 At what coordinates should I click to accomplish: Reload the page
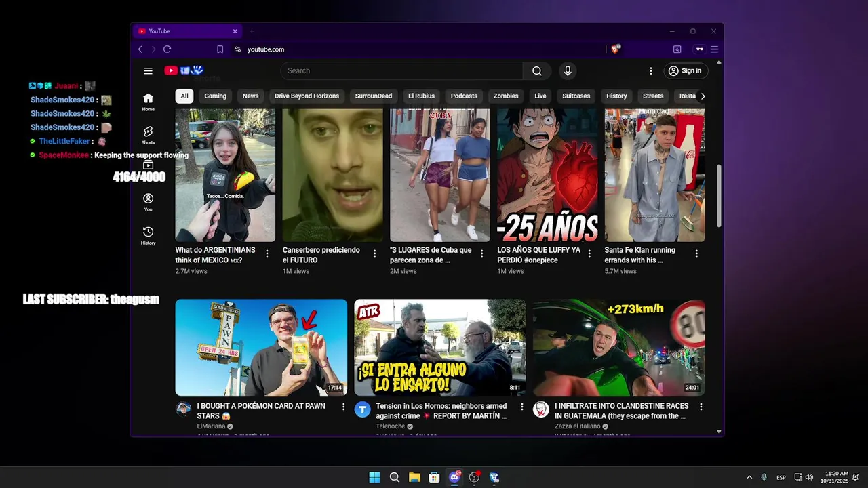click(167, 49)
